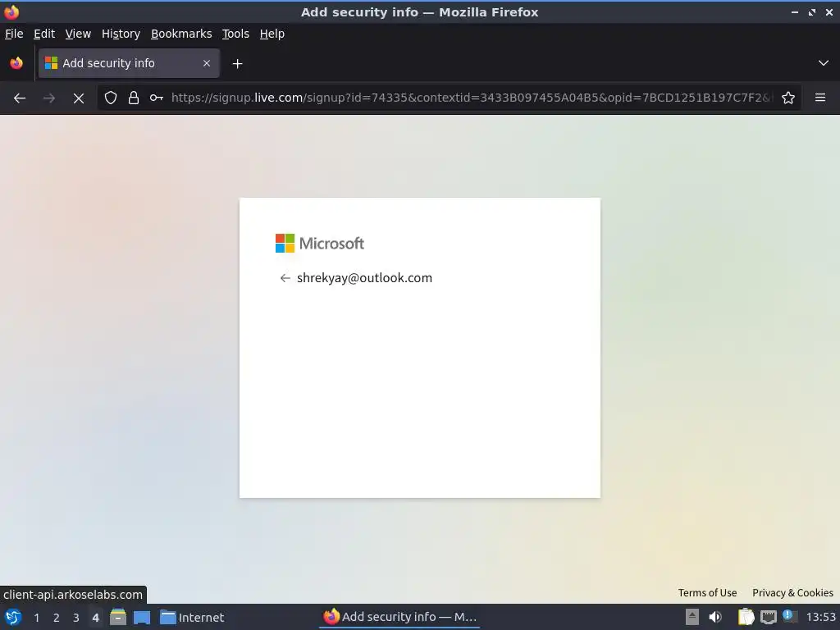Select the Add security info tab
840x630 pixels.
[x=129, y=63]
